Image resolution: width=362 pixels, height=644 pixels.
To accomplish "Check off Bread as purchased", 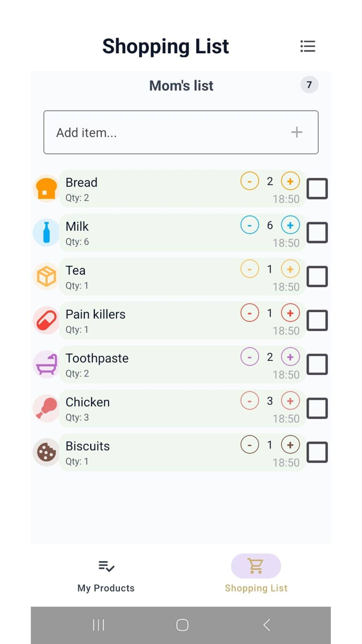I will (x=317, y=189).
